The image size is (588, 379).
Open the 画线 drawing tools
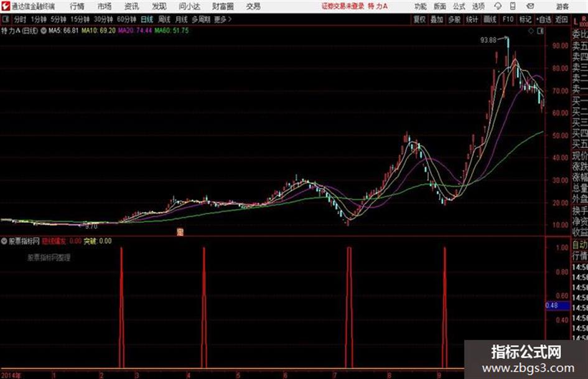pos(490,19)
